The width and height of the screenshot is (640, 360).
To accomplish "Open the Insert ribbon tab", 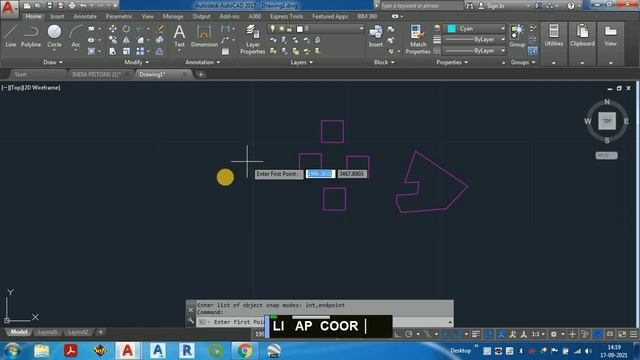I will point(57,16).
